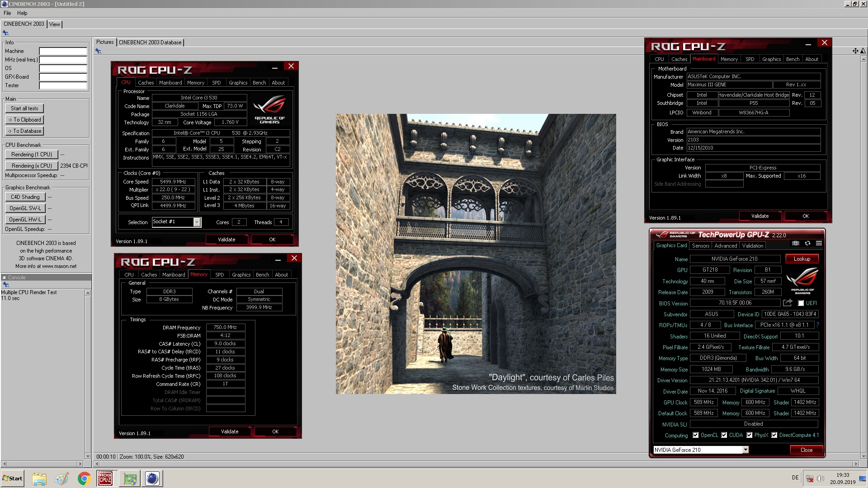This screenshot has width=868, height=488.
Task: Click the console panel scroll down arrow
Action: tap(88, 456)
